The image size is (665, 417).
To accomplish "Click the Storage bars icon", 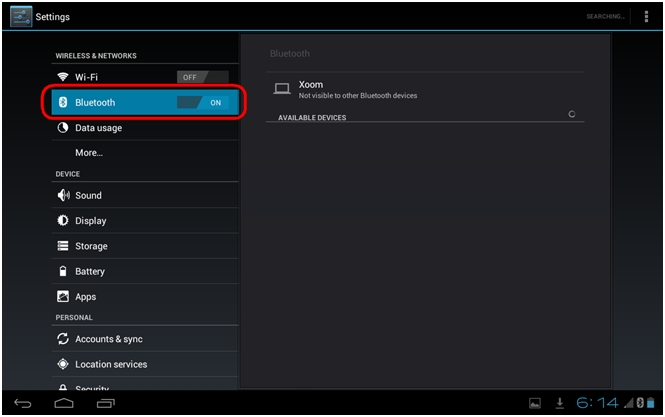I will coord(63,246).
